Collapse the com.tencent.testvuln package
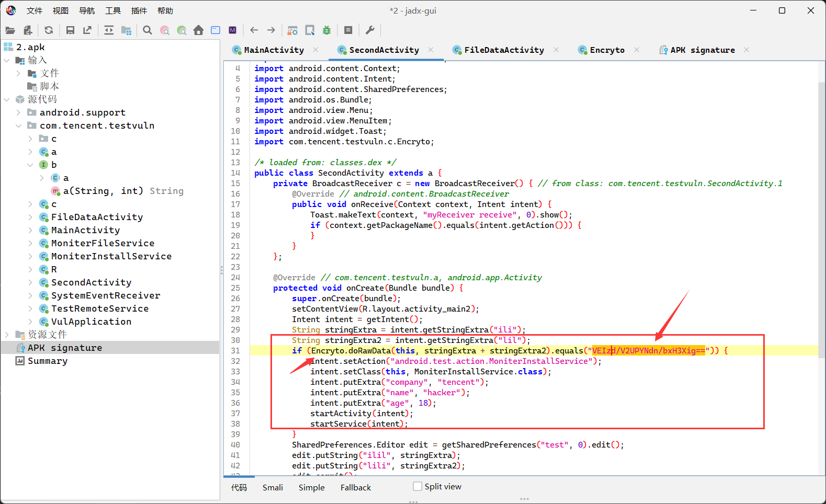This screenshot has height=504, width=826. coord(18,125)
